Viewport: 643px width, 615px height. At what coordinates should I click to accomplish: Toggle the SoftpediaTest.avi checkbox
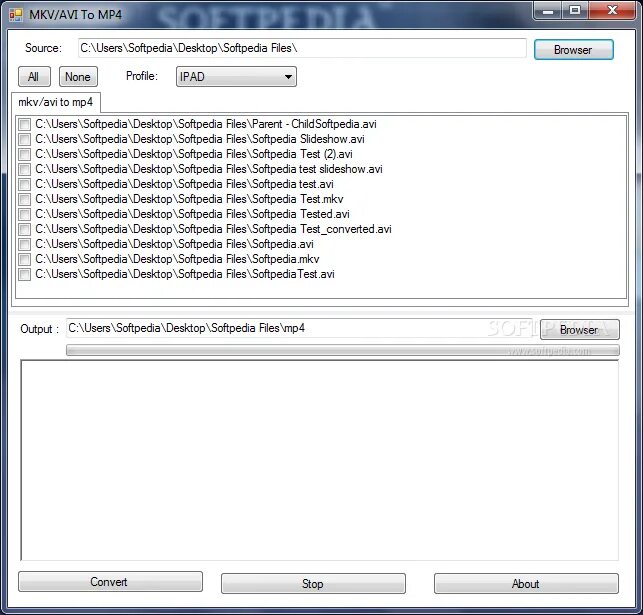click(25, 274)
